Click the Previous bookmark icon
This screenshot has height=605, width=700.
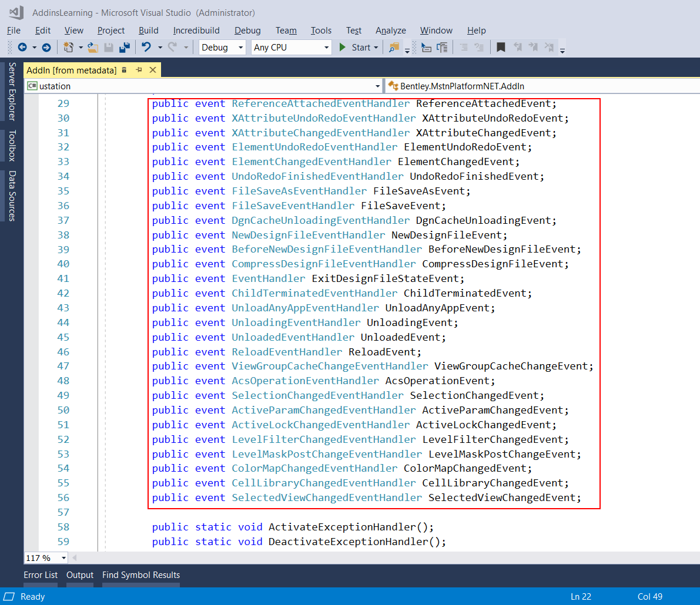[x=518, y=47]
